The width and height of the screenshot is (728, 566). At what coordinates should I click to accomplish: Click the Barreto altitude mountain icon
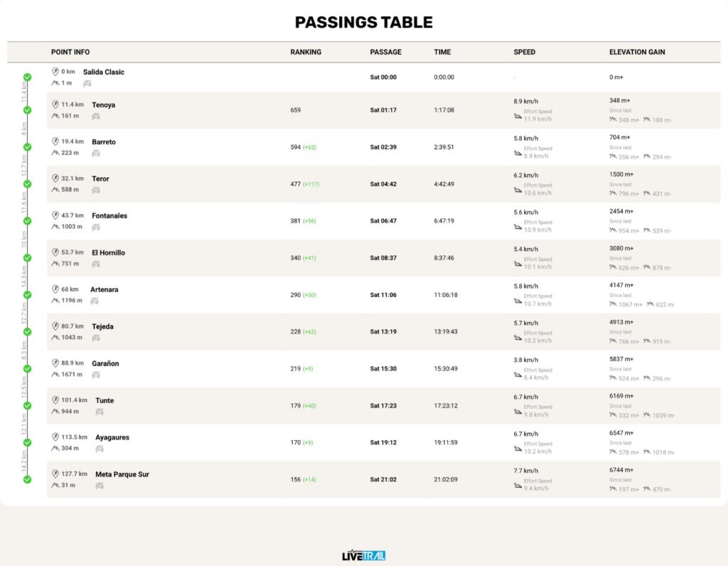(x=55, y=153)
